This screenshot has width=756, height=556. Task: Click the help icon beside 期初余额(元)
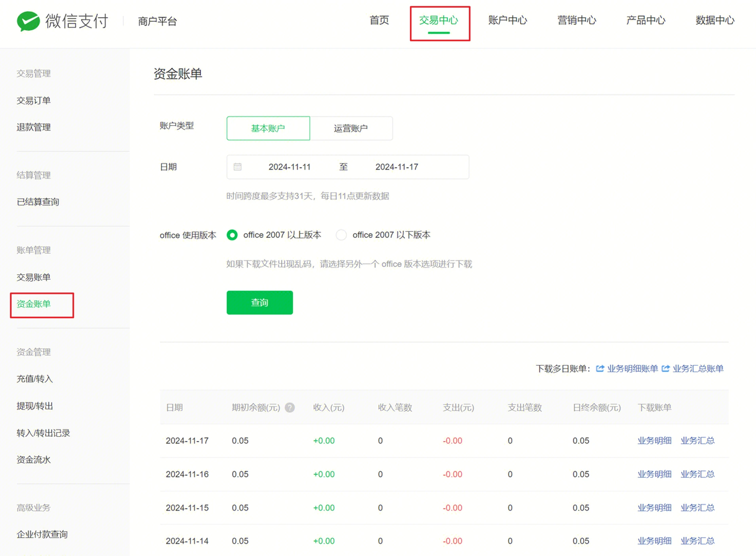click(x=290, y=408)
